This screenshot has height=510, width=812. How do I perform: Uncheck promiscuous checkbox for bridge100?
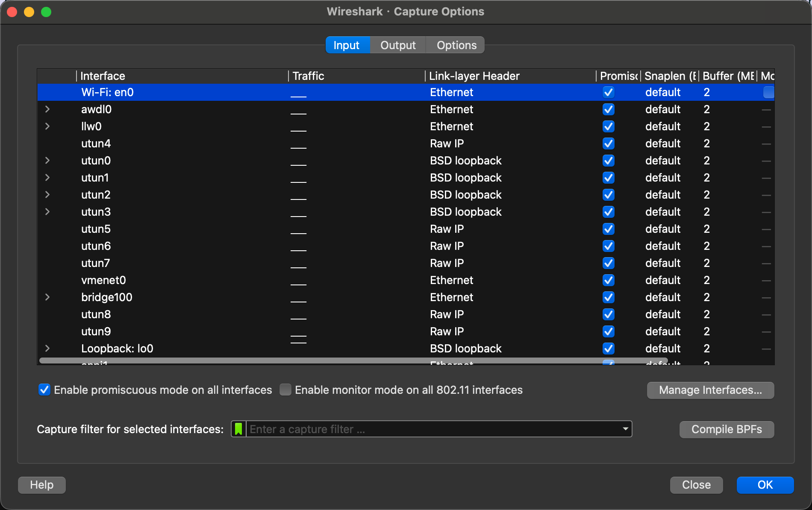pyautogui.click(x=608, y=297)
